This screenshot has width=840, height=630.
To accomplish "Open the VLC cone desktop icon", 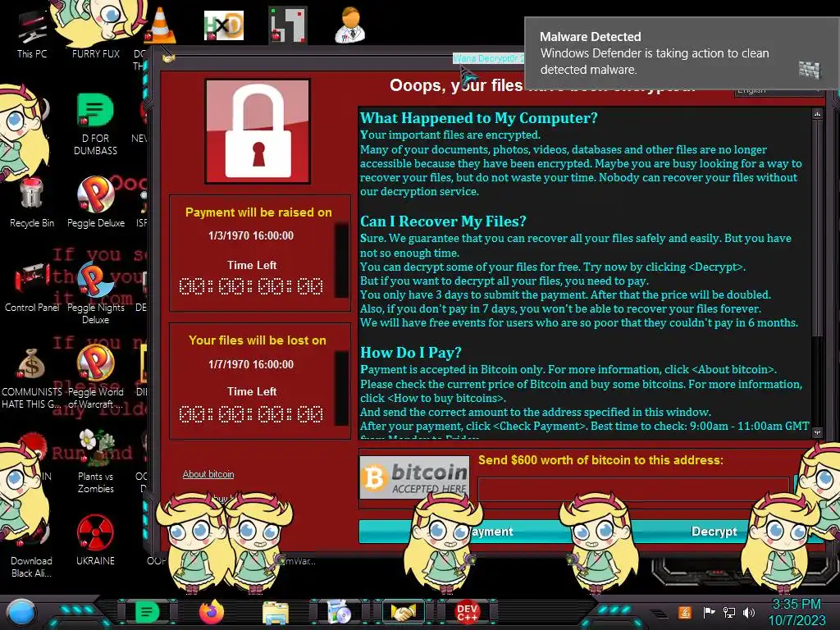I will 160,25.
